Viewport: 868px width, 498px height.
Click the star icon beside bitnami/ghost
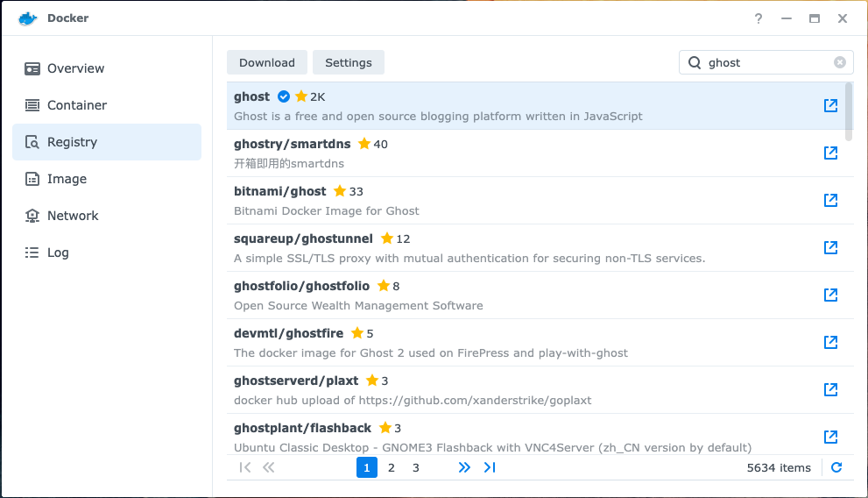click(340, 191)
